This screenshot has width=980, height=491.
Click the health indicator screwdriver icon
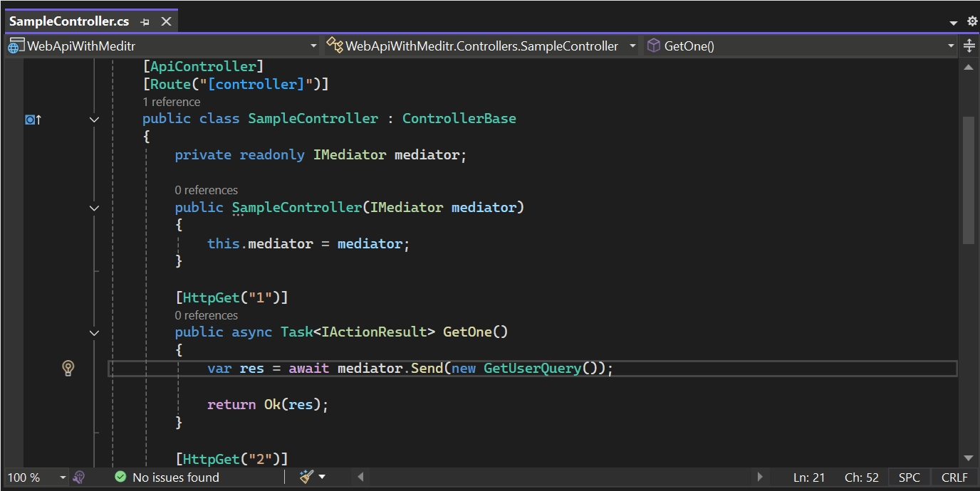point(79,477)
